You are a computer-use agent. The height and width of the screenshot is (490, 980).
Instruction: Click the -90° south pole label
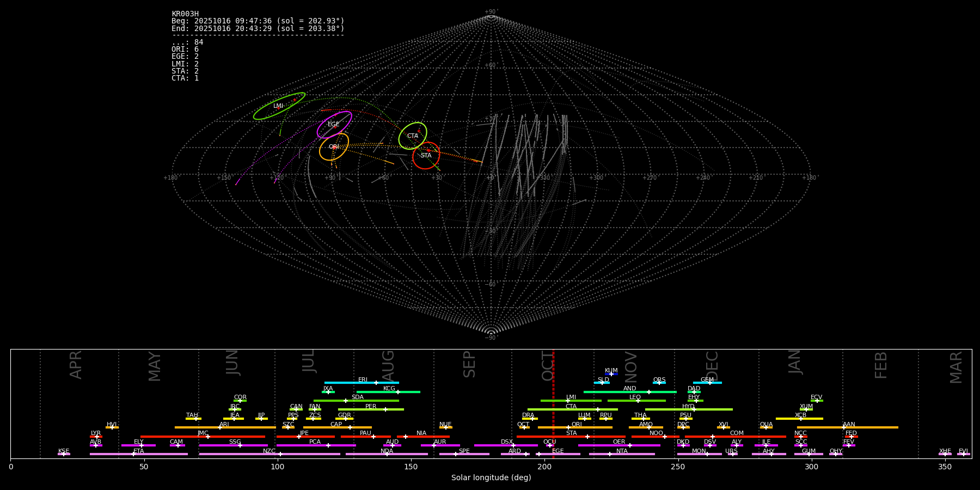[x=491, y=338]
